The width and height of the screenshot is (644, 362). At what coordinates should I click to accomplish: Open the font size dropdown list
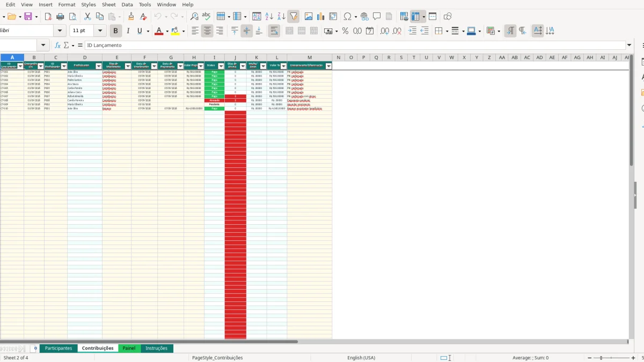pyautogui.click(x=100, y=31)
